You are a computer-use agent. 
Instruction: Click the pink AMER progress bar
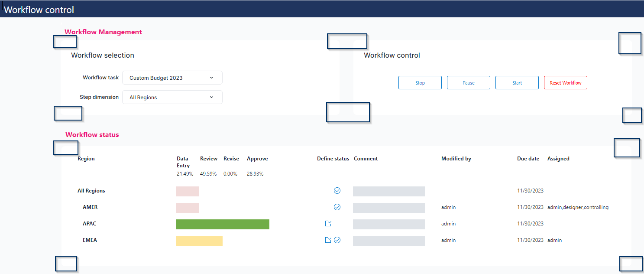187,208
